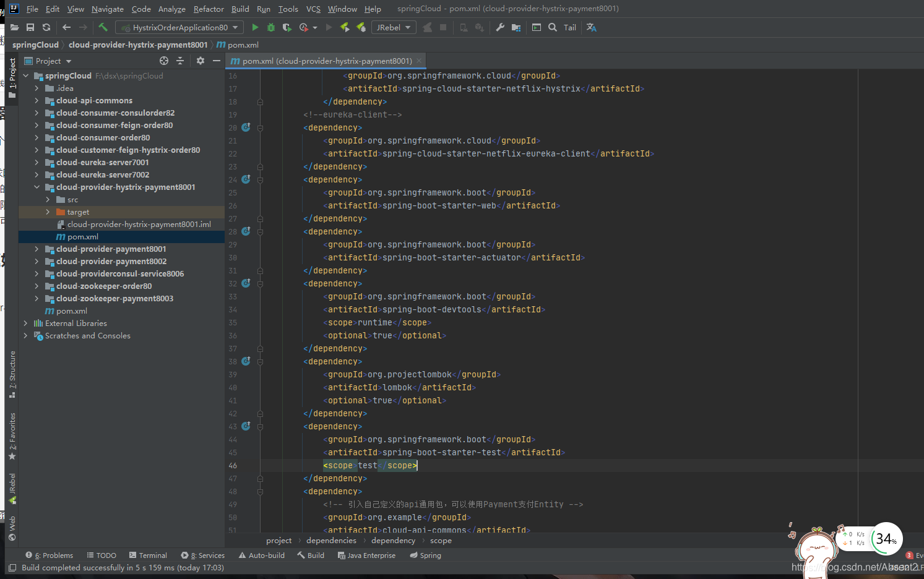Start debugging with the green bug icon

coord(271,27)
